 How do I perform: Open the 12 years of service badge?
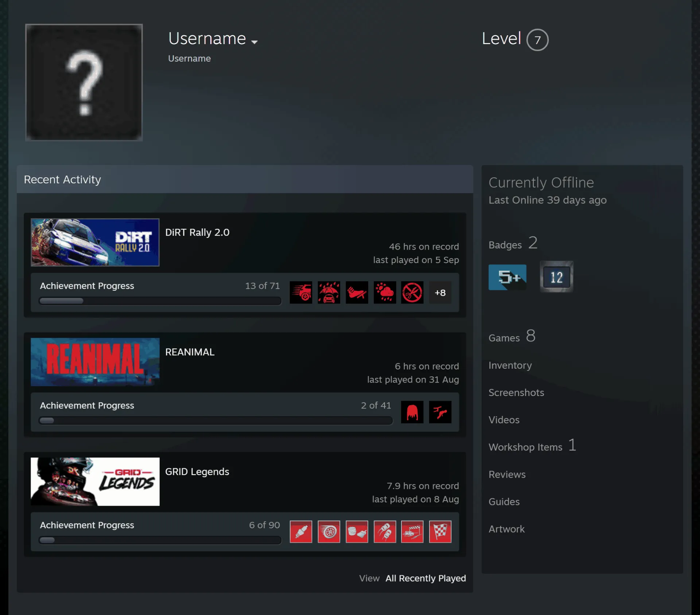pyautogui.click(x=556, y=277)
